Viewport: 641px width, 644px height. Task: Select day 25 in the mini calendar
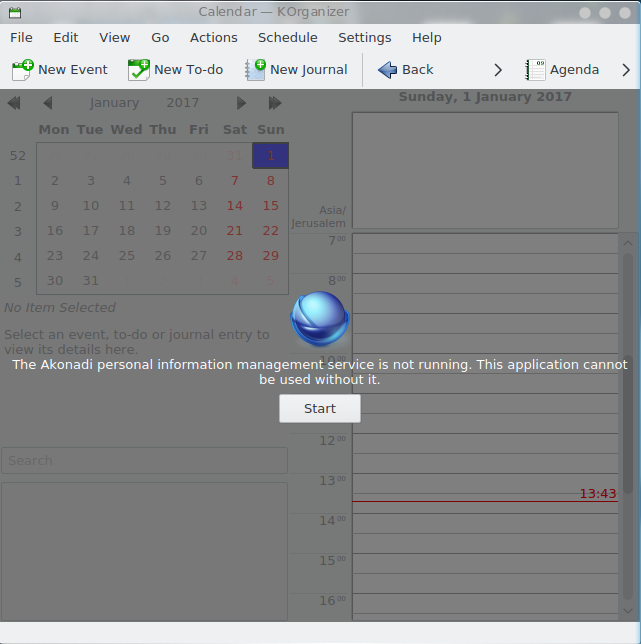(126, 256)
